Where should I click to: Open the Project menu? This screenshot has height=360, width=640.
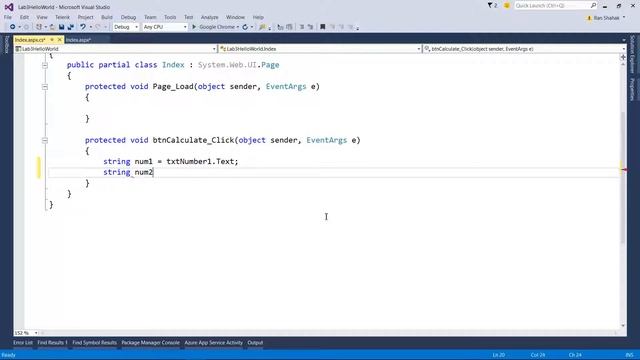point(85,17)
